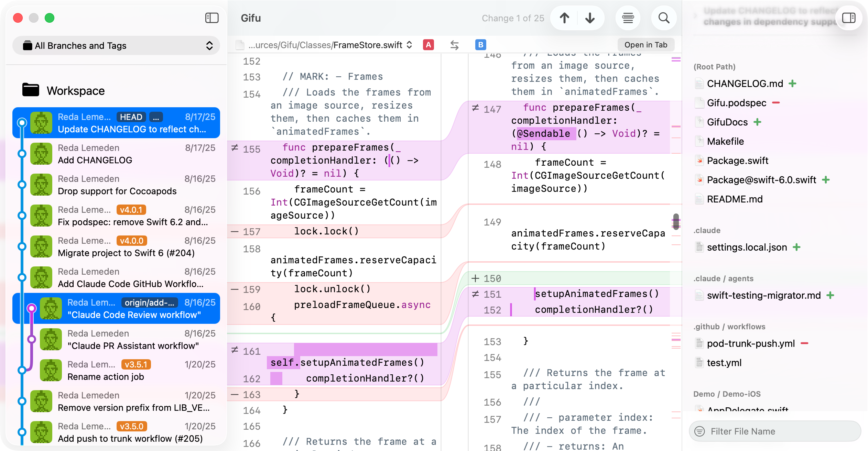Toggle the right inspector sidebar
The height and width of the screenshot is (451, 868).
(x=848, y=18)
